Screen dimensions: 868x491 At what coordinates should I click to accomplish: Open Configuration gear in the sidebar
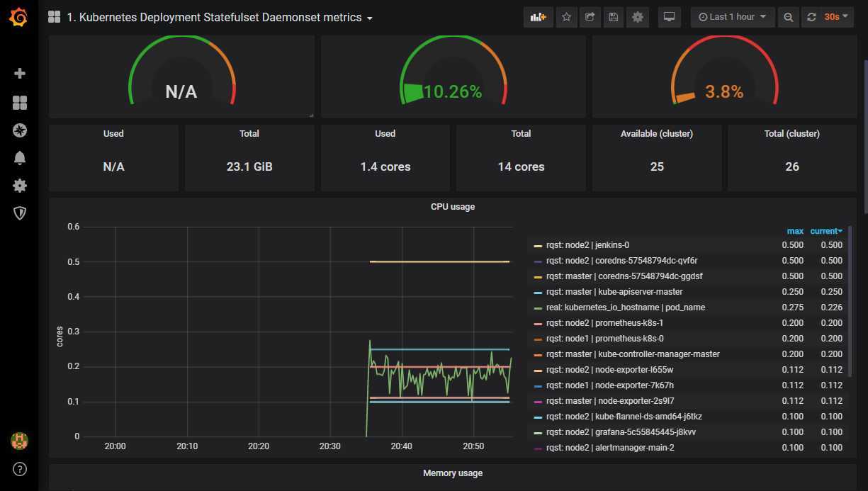click(20, 186)
